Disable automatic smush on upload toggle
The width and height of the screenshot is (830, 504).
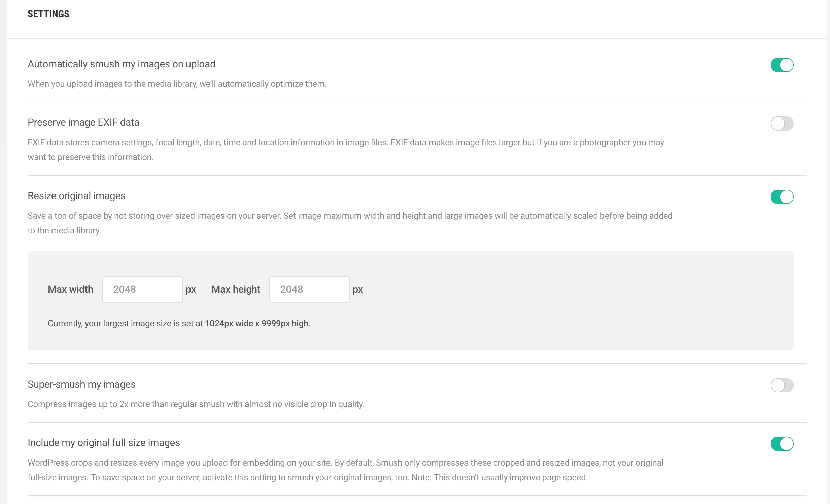pyautogui.click(x=782, y=65)
